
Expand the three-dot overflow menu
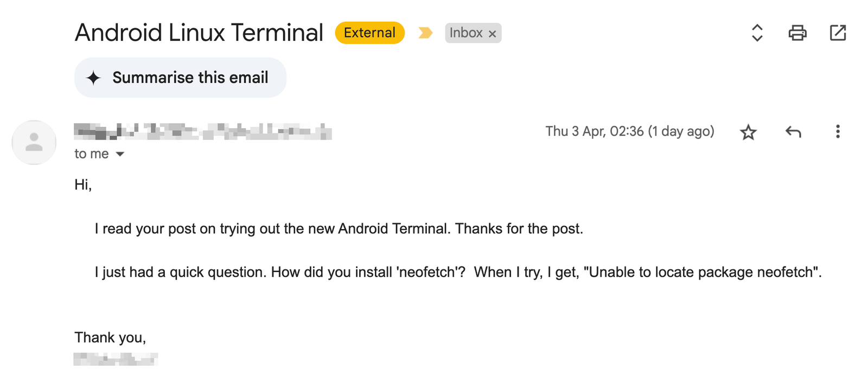(838, 131)
